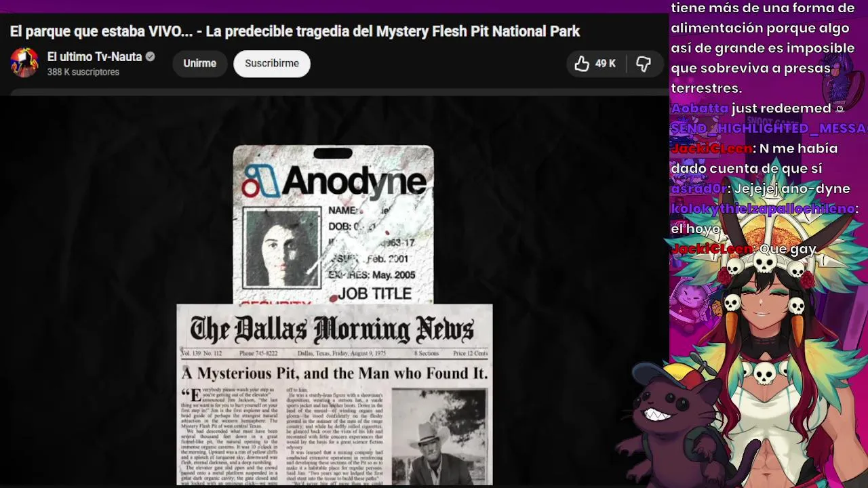Click chat username Aobatta
This screenshot has width=868, height=488.
(x=699, y=108)
